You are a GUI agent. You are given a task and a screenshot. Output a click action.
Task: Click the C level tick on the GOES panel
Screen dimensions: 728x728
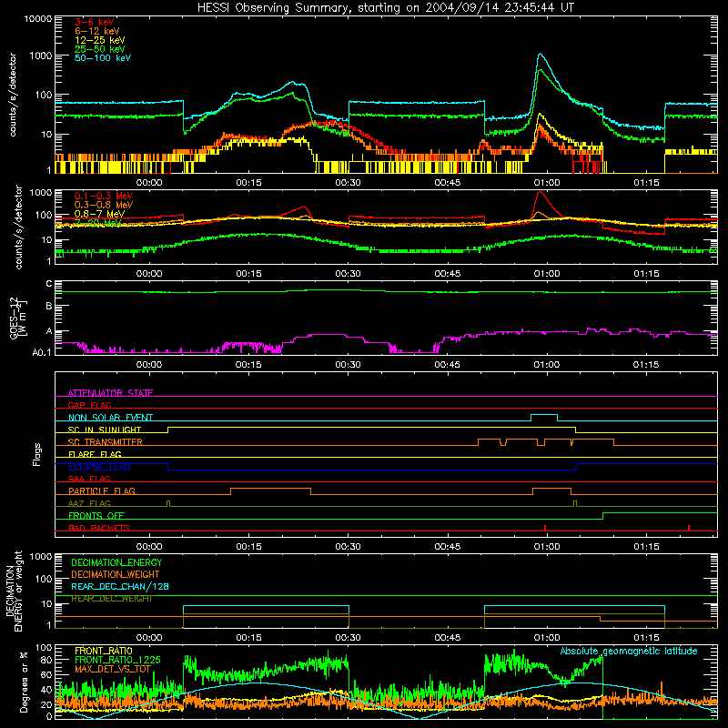(49, 284)
